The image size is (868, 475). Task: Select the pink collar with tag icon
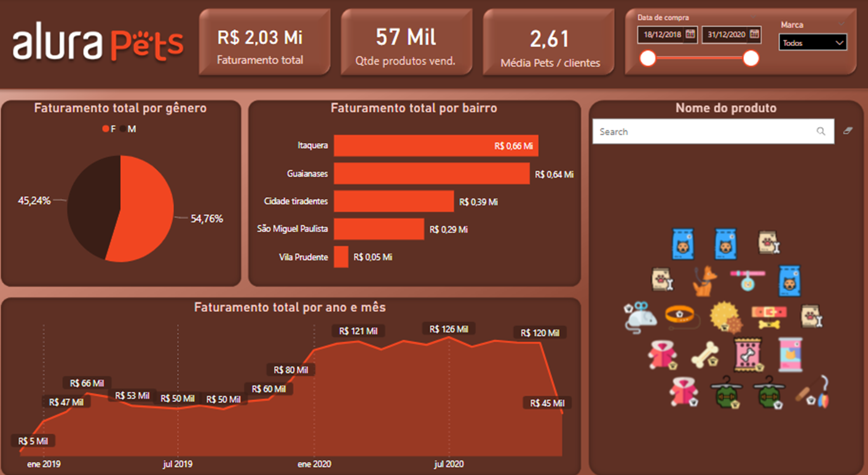[748, 280]
